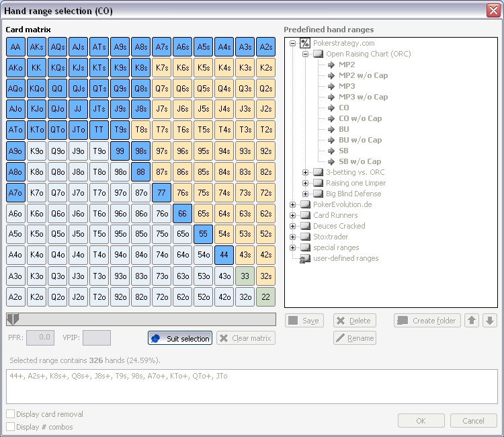
Task: Expand the Raising one Limper folder
Action: [305, 183]
